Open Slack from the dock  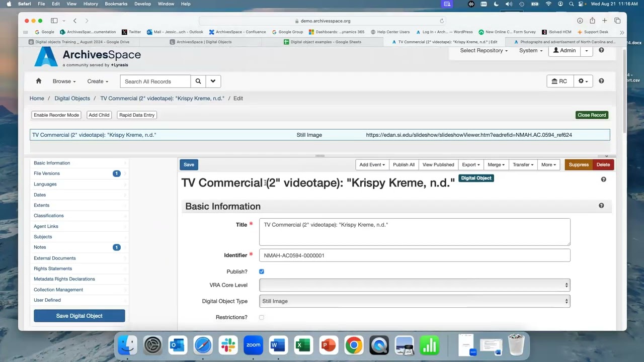228,345
